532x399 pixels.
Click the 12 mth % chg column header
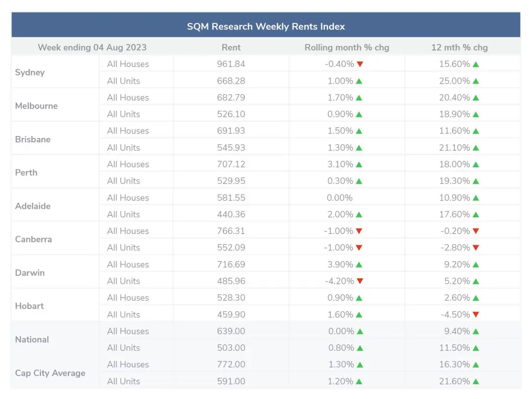[x=459, y=47]
